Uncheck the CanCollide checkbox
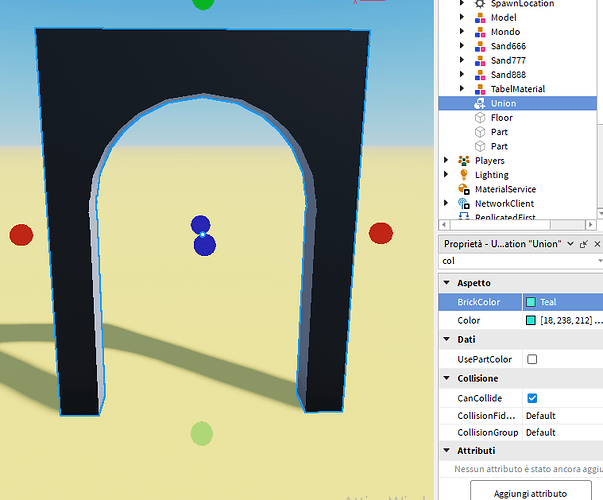Screen dimensions: 603x500 coord(532,398)
